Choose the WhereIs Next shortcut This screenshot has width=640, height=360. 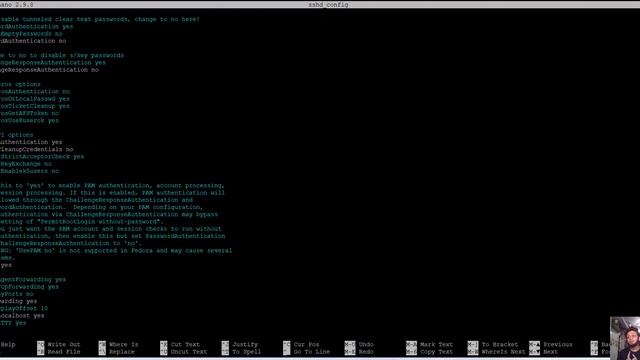497,352
